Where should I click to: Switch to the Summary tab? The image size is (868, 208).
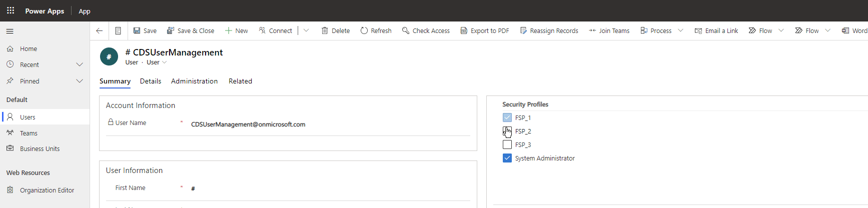click(115, 81)
